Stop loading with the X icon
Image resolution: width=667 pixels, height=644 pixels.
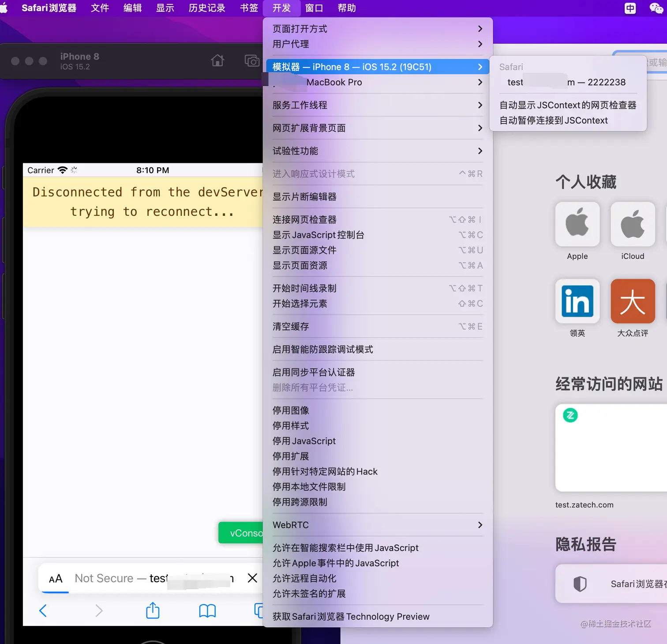click(x=252, y=578)
